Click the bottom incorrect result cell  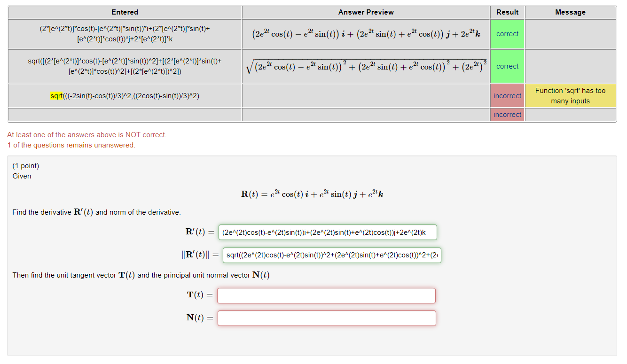[x=507, y=114]
